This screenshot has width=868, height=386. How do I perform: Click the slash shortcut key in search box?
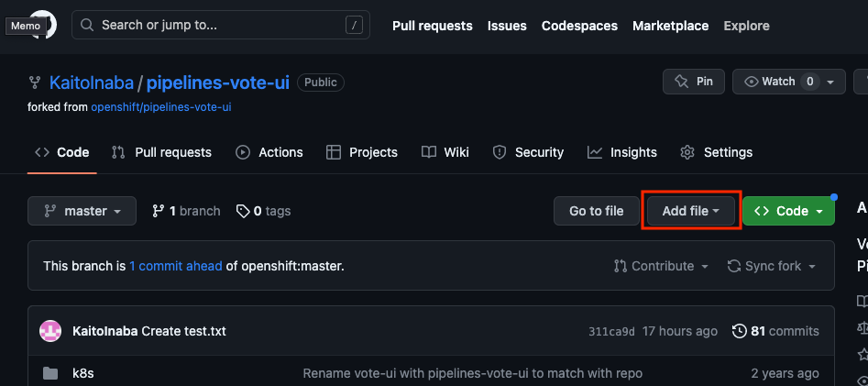click(x=354, y=25)
